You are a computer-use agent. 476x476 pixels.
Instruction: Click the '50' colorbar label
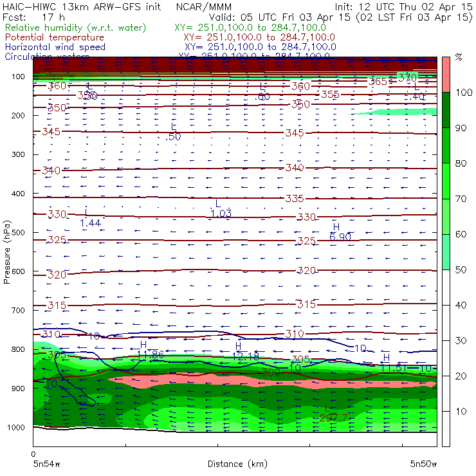click(x=461, y=270)
